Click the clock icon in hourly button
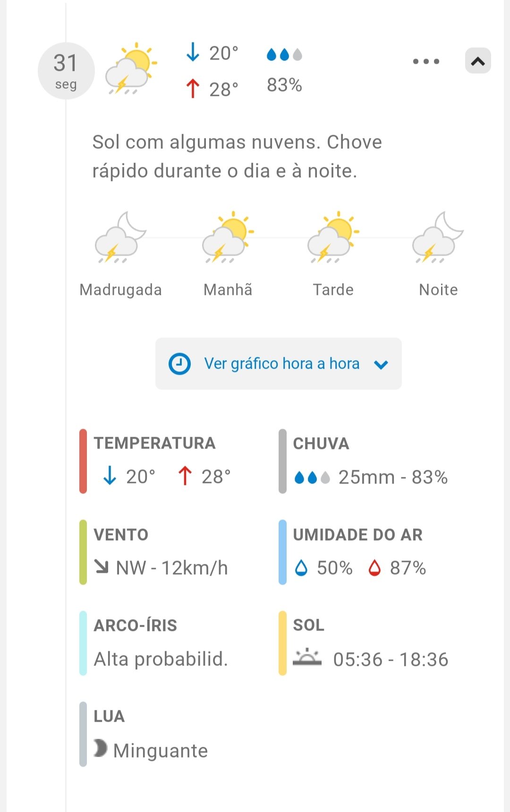 point(179,364)
